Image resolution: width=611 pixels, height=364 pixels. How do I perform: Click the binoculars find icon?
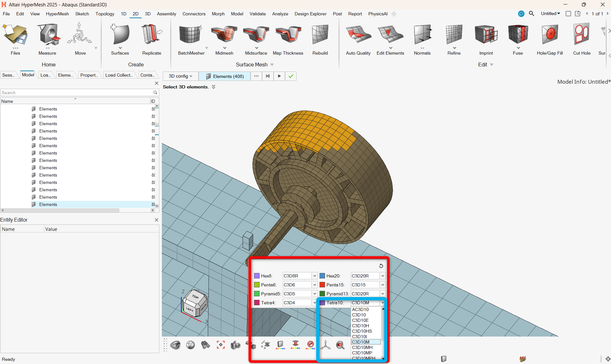(206, 345)
